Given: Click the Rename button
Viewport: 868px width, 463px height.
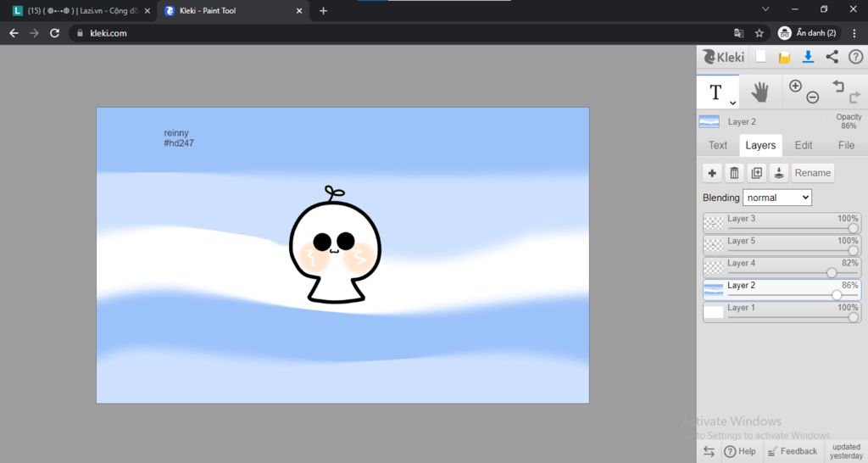Looking at the screenshot, I should tap(813, 173).
